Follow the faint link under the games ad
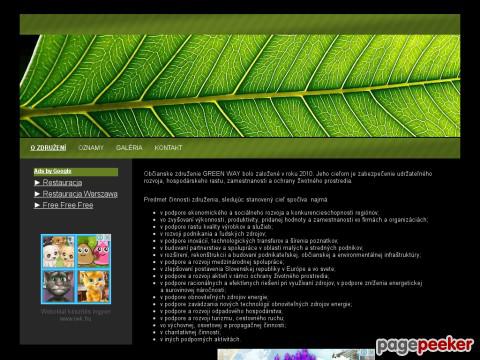 tap(76, 315)
